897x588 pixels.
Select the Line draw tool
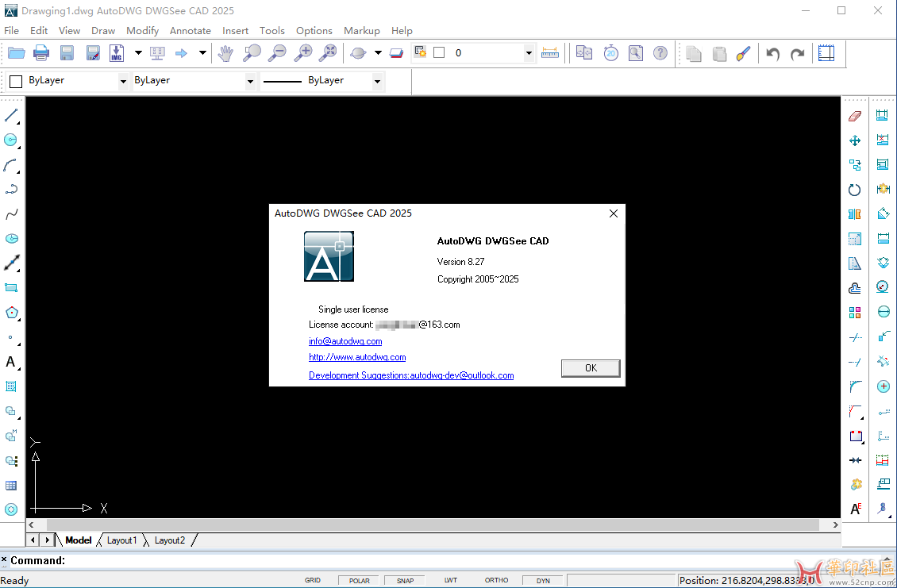[x=11, y=115]
